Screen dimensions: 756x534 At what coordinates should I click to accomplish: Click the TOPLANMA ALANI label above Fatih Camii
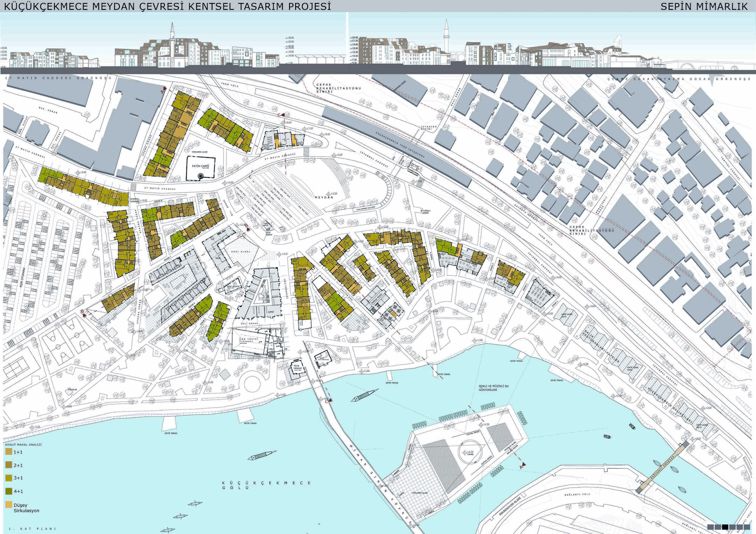tap(199, 152)
